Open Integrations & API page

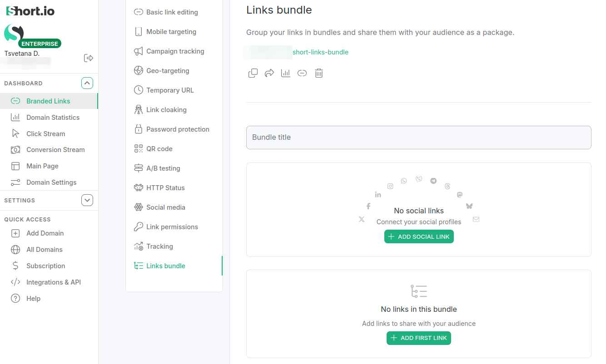tap(53, 282)
